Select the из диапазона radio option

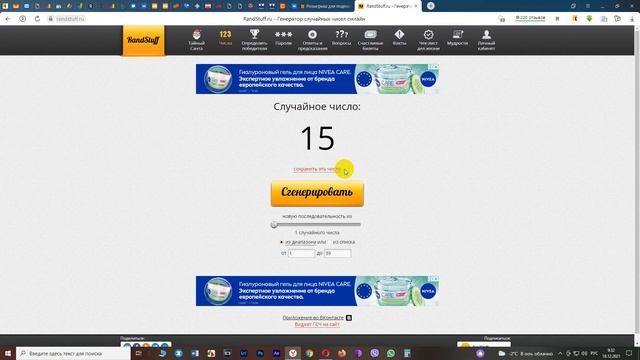click(x=281, y=242)
